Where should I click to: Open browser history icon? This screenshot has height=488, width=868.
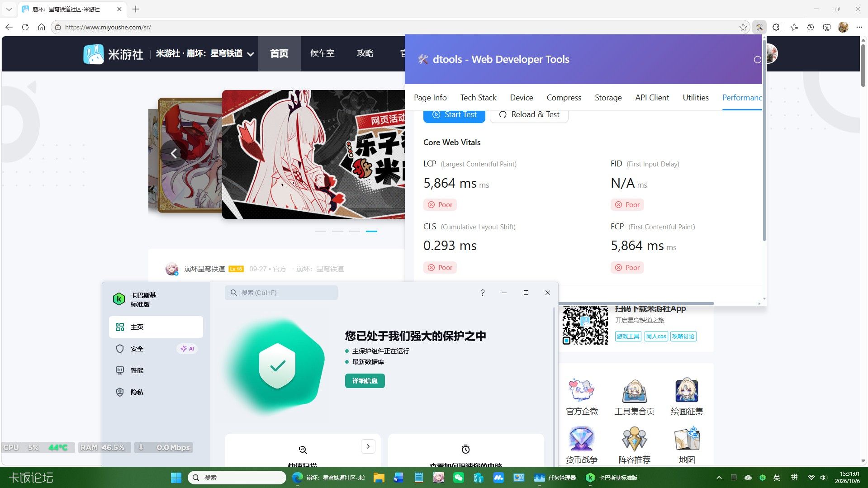pyautogui.click(x=811, y=27)
